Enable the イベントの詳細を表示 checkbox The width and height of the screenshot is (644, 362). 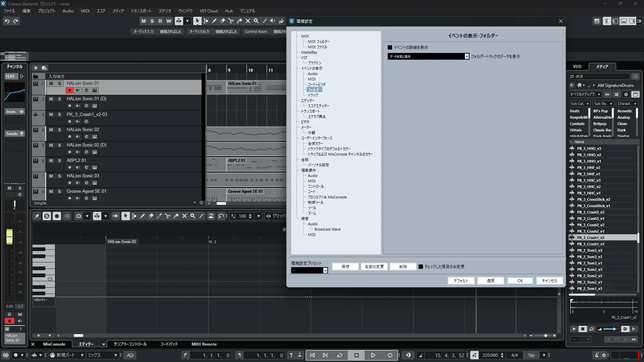coord(390,48)
